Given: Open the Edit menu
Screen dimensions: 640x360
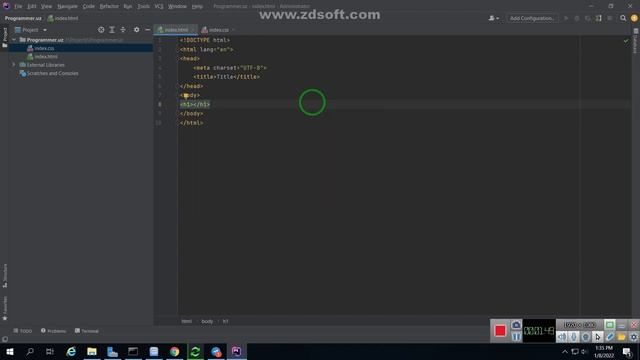Looking at the screenshot, I should (x=31, y=7).
